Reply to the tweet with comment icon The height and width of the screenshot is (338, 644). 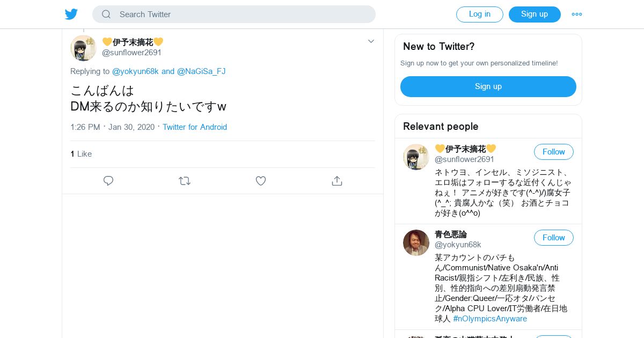108,181
